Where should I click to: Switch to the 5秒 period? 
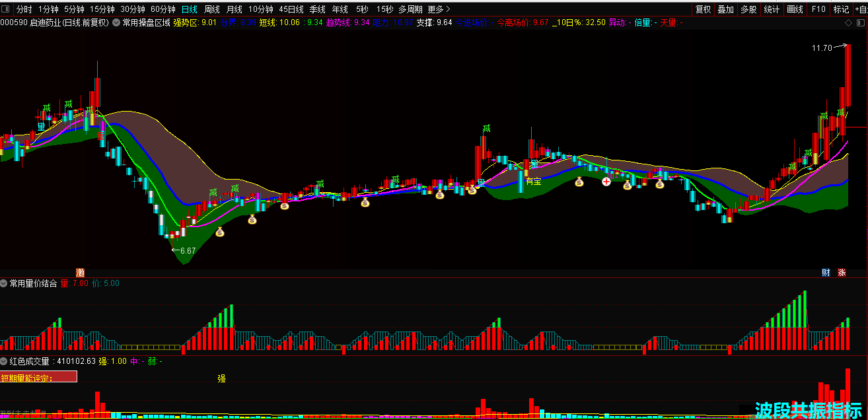point(362,9)
